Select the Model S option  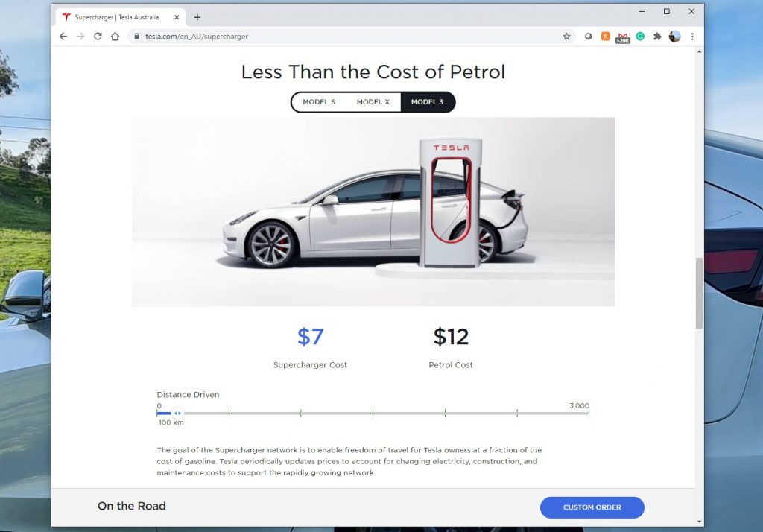(319, 102)
